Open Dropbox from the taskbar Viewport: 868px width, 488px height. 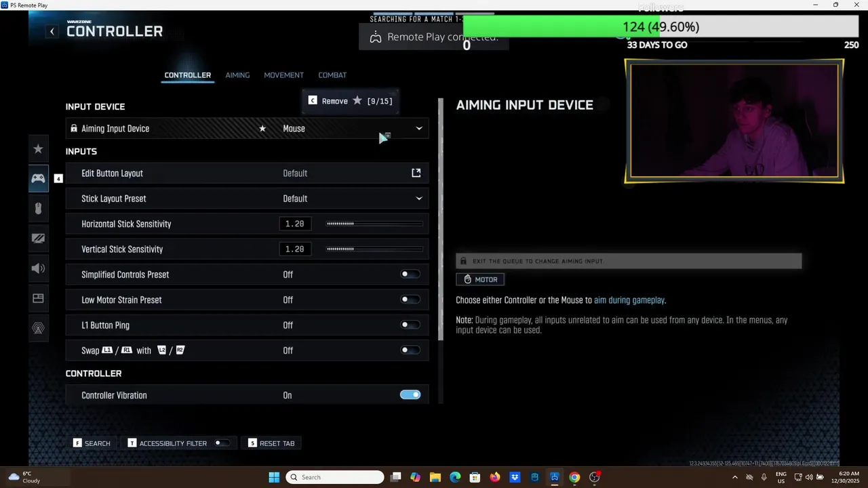click(x=515, y=477)
